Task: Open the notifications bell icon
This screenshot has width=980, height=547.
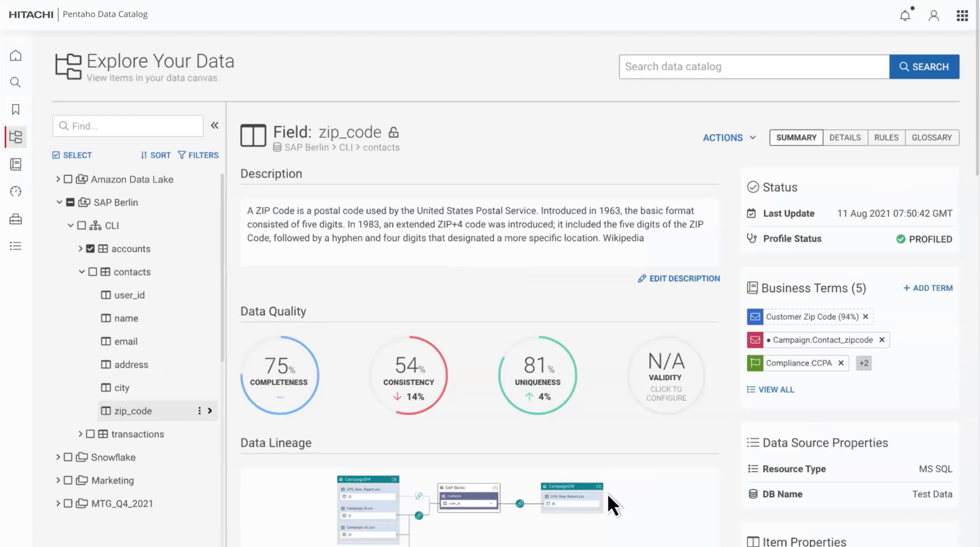Action: (905, 16)
